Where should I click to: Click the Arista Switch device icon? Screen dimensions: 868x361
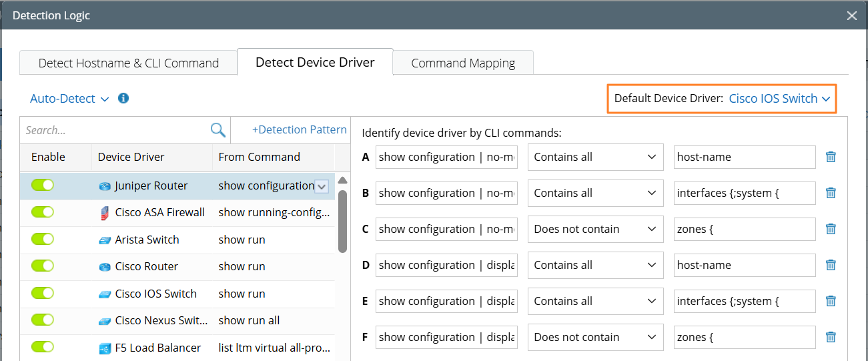(x=104, y=240)
